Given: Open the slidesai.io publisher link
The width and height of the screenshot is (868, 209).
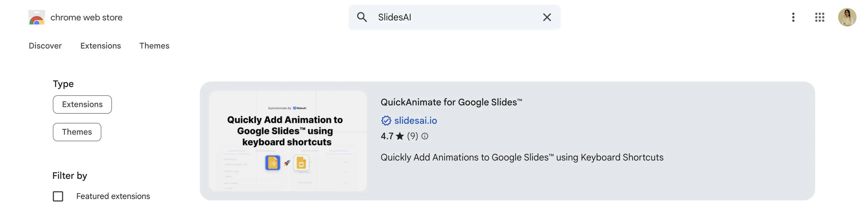Looking at the screenshot, I should click(415, 120).
